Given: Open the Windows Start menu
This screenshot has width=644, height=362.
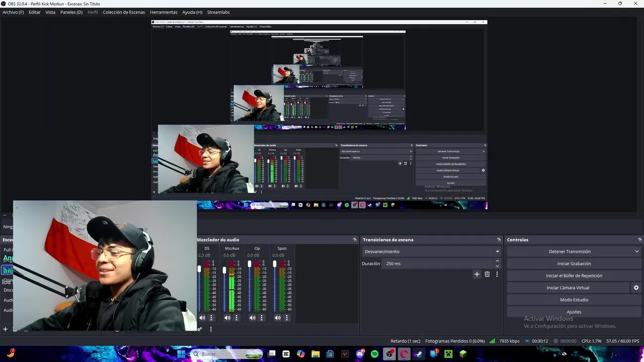Looking at the screenshot, I should tap(181, 354).
